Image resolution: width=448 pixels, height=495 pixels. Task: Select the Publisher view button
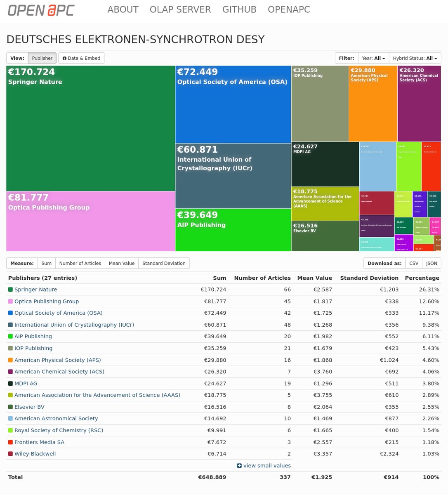click(x=42, y=58)
